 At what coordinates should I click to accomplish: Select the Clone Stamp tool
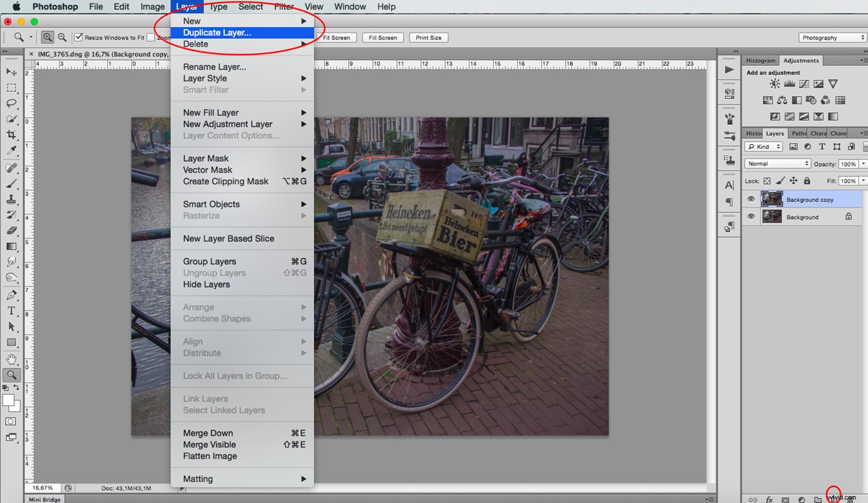12,200
